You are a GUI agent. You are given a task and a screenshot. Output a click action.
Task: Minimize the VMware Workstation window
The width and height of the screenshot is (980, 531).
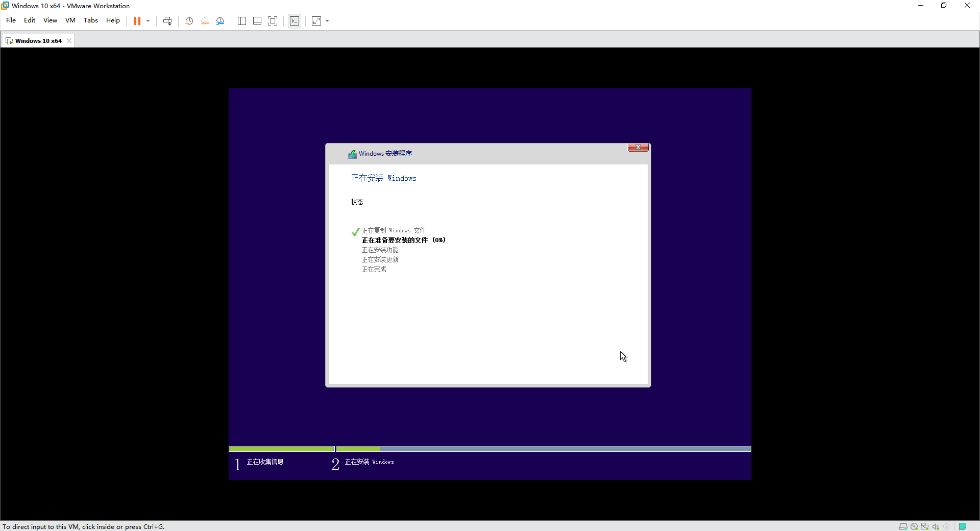coord(921,6)
